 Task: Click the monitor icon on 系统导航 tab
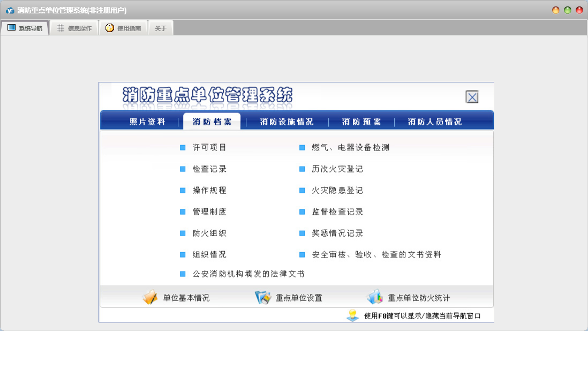(12, 28)
